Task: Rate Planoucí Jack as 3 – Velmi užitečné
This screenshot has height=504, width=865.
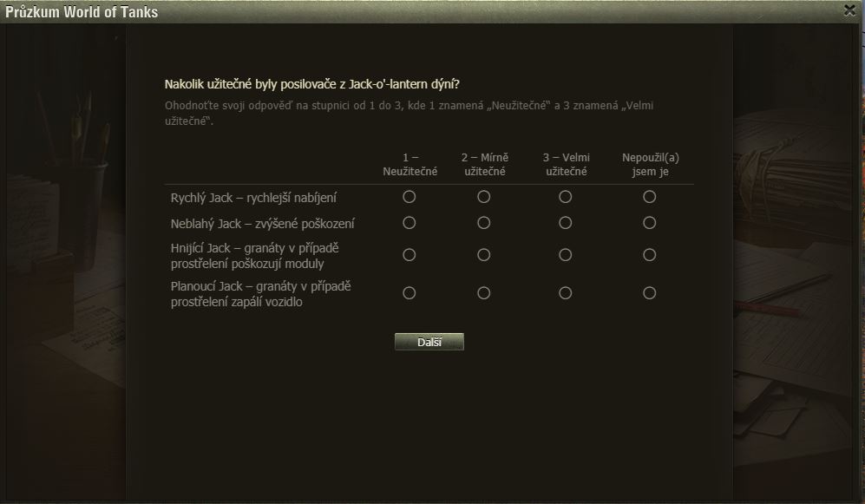Action: click(565, 293)
